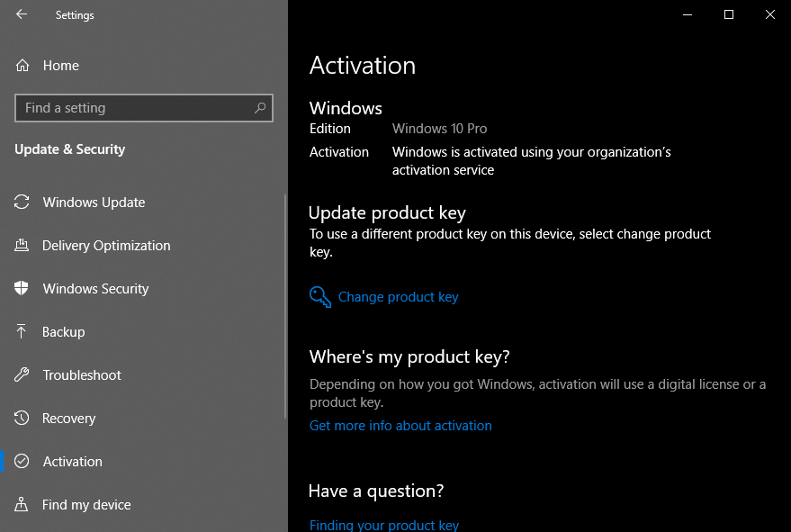Screen dimensions: 791x532
Task: Go to Delivery Optimization settings
Action: 144,246
